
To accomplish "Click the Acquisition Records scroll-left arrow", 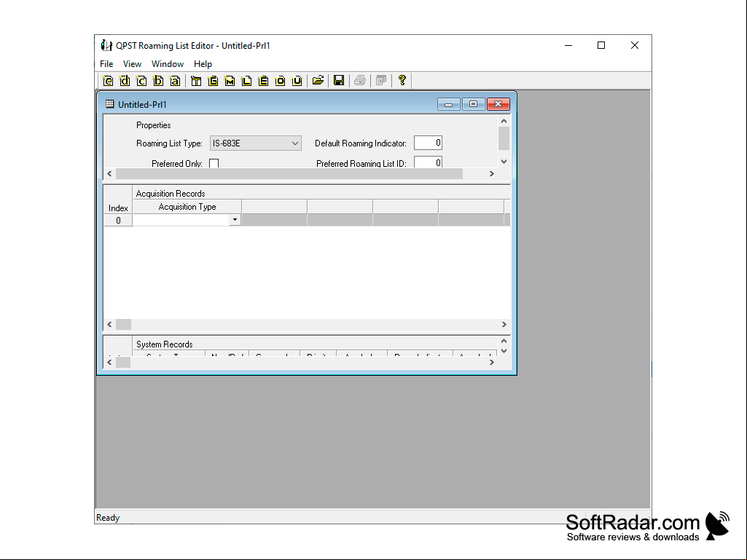I will [x=109, y=324].
